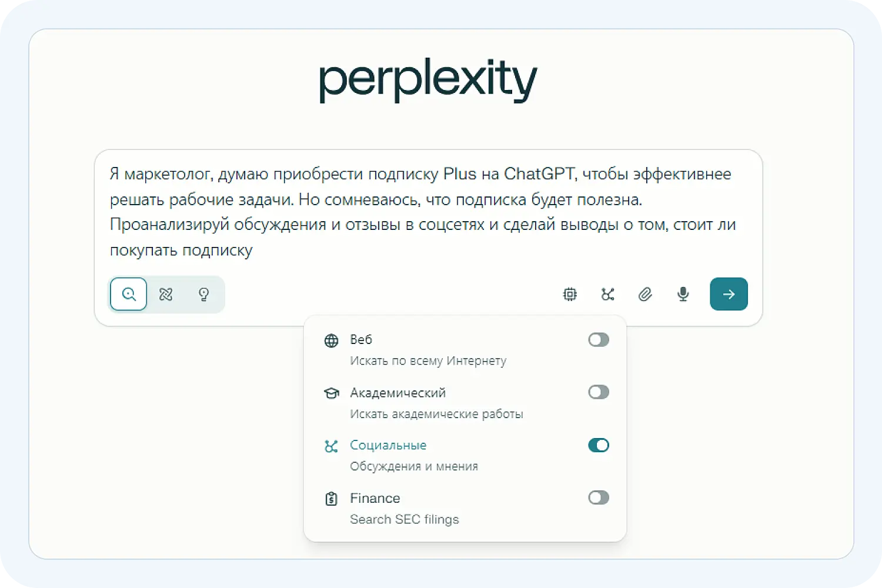Screen dimensions: 882x588
Task: Select the Search mode magnifier icon
Action: click(128, 294)
